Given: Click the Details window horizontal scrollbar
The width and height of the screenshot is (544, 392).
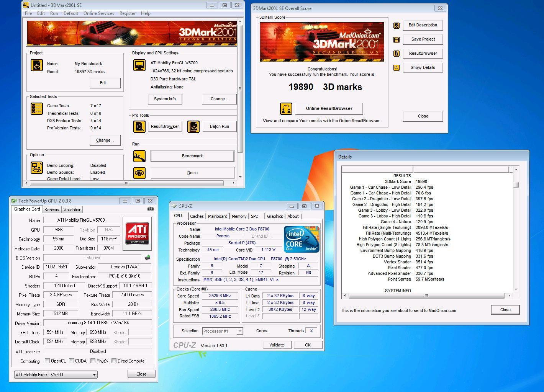Looking at the screenshot, I should pos(426,296).
